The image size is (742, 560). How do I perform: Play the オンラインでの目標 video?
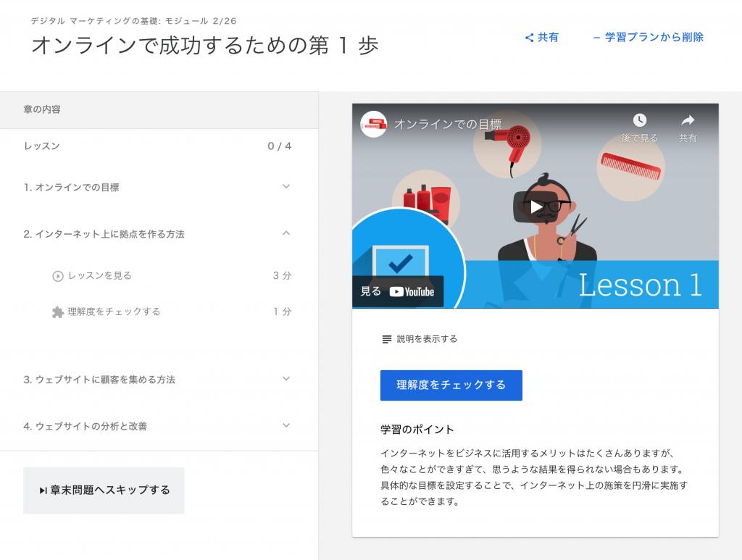(535, 206)
